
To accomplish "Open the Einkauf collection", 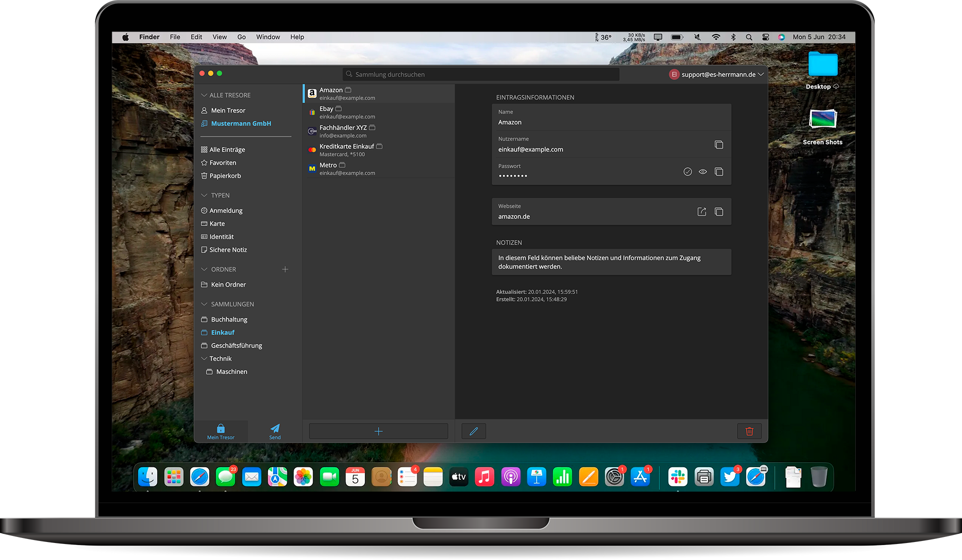I will 222,333.
